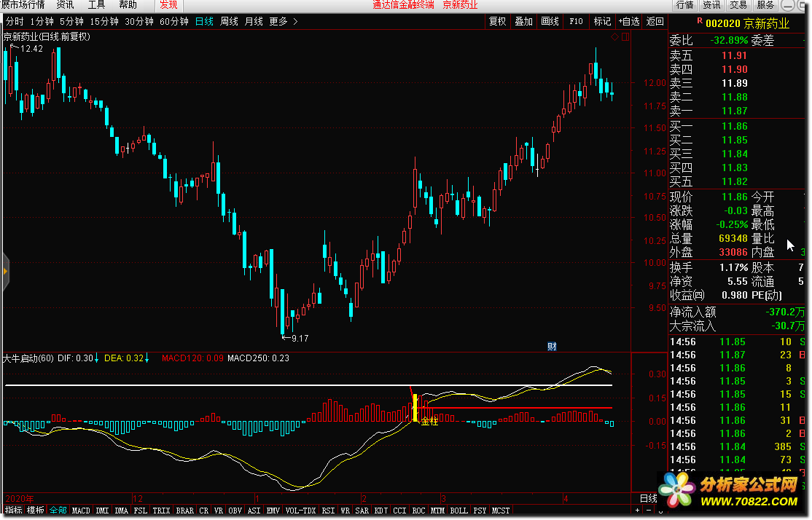Switch indicator to RSI
The image size is (812, 520).
click(x=328, y=511)
